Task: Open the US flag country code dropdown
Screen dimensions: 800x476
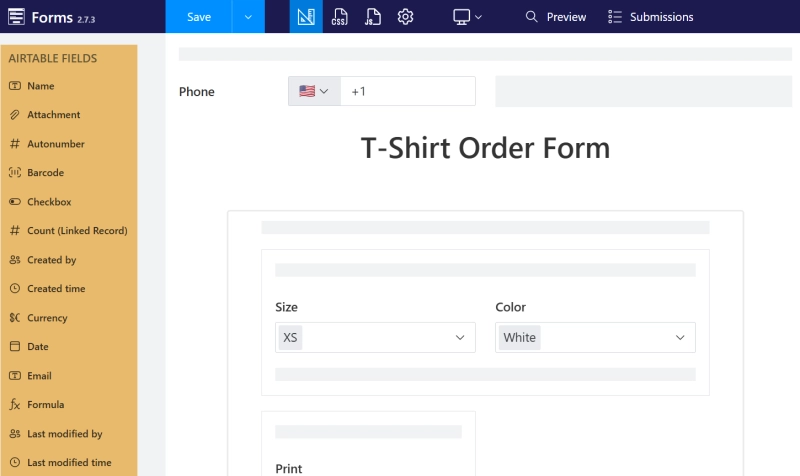Action: [314, 91]
